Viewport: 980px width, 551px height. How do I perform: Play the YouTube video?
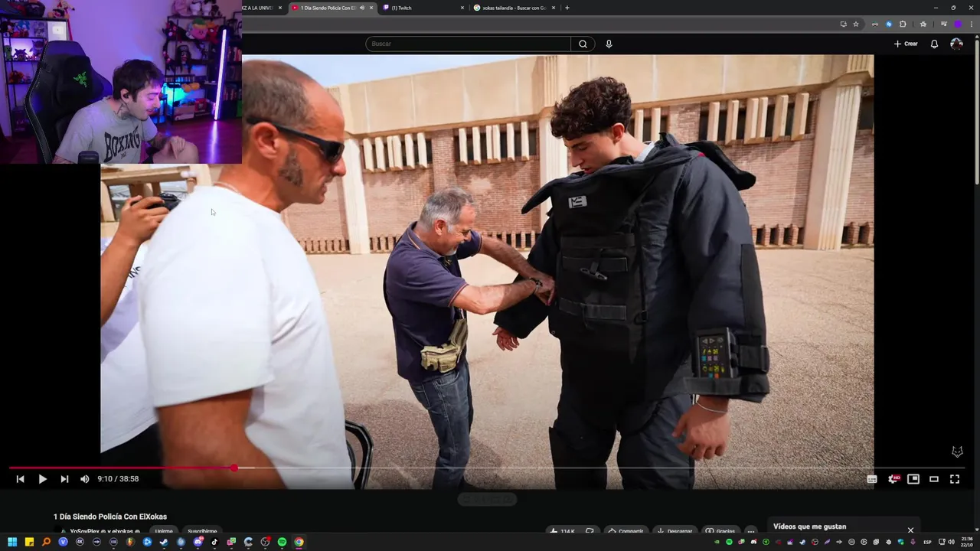tap(42, 479)
